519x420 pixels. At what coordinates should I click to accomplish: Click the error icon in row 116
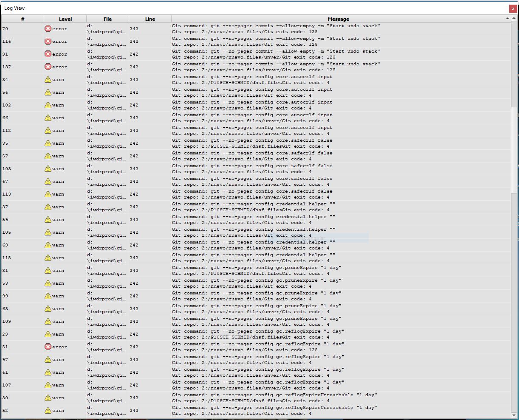point(48,42)
